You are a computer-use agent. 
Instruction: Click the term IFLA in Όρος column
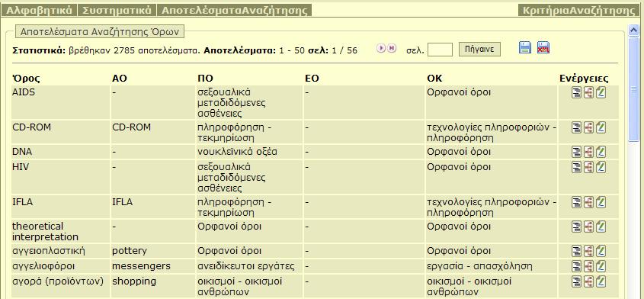pos(23,202)
